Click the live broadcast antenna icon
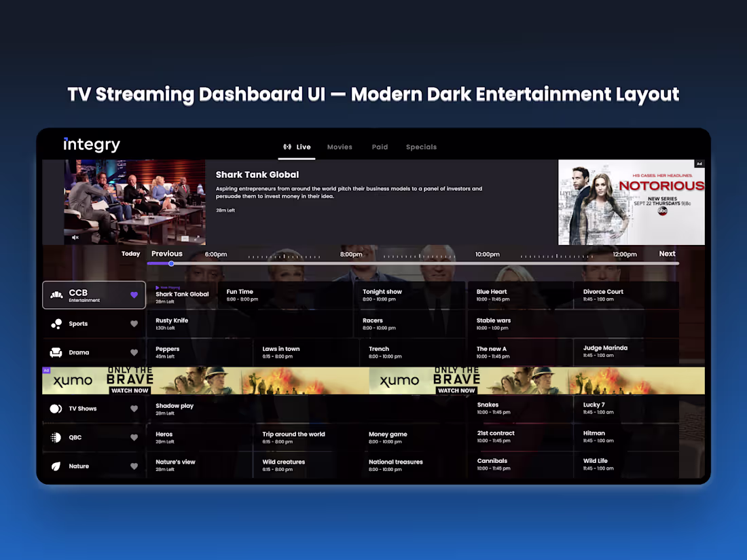 (x=286, y=147)
